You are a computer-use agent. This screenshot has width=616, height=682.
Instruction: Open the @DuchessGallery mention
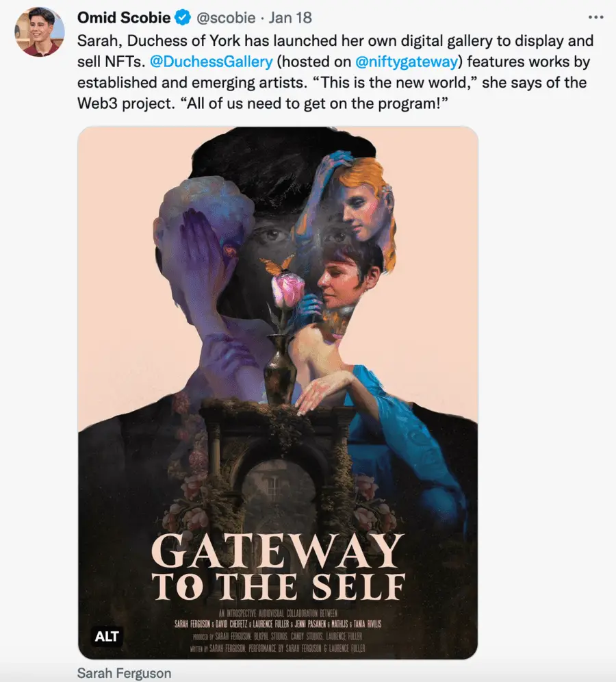click(211, 62)
